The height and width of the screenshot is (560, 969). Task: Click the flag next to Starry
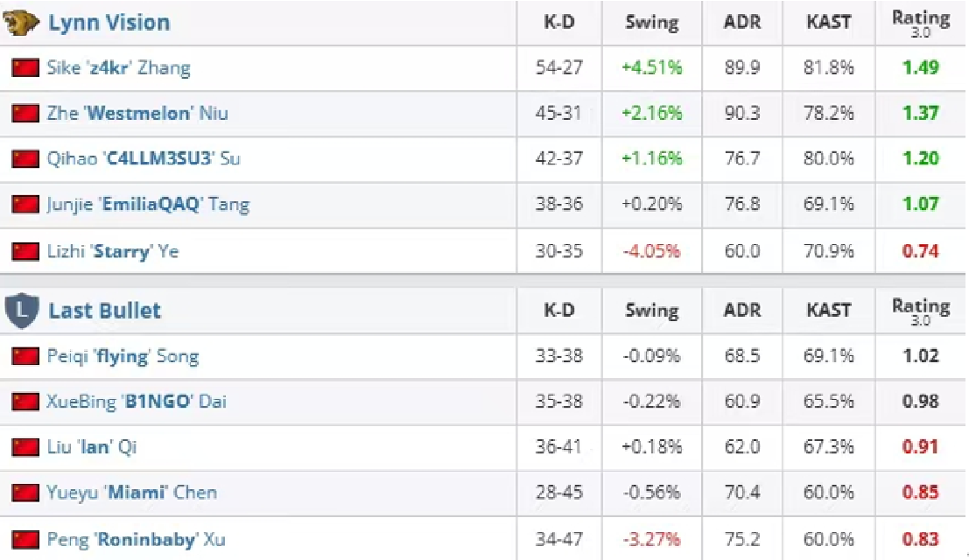[x=25, y=251]
